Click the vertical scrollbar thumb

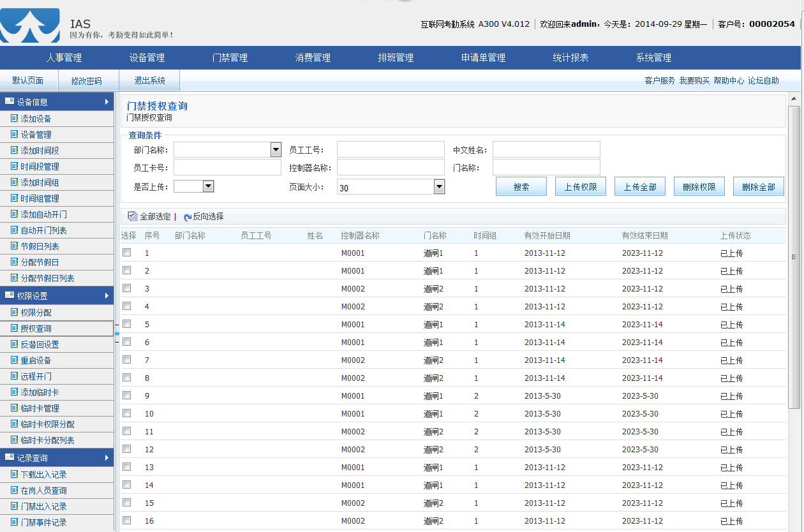[x=794, y=256]
